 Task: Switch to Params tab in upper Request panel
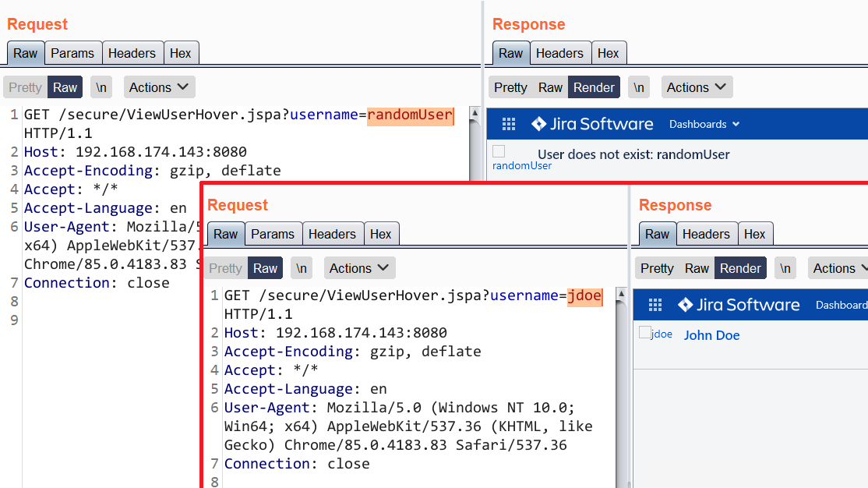(72, 53)
